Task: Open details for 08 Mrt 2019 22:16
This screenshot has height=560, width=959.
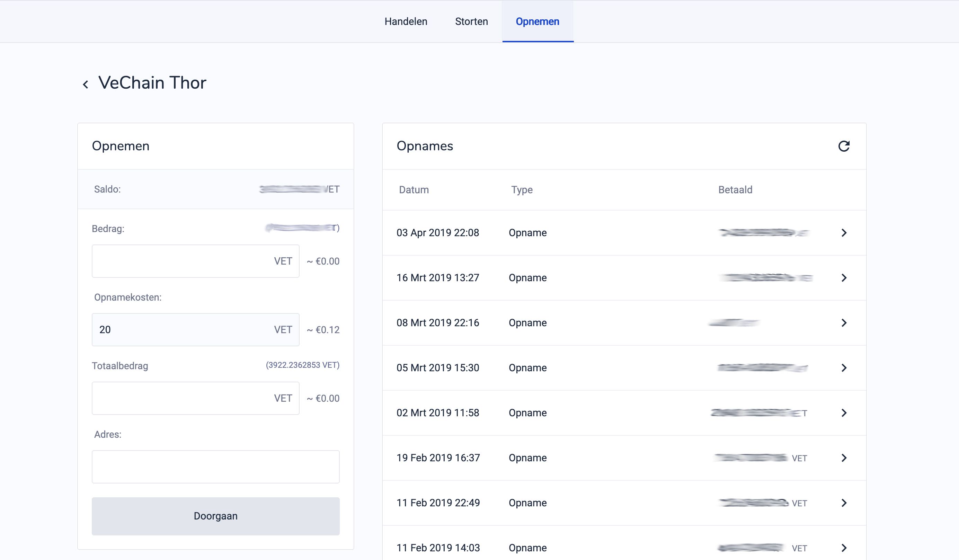Action: tap(844, 323)
